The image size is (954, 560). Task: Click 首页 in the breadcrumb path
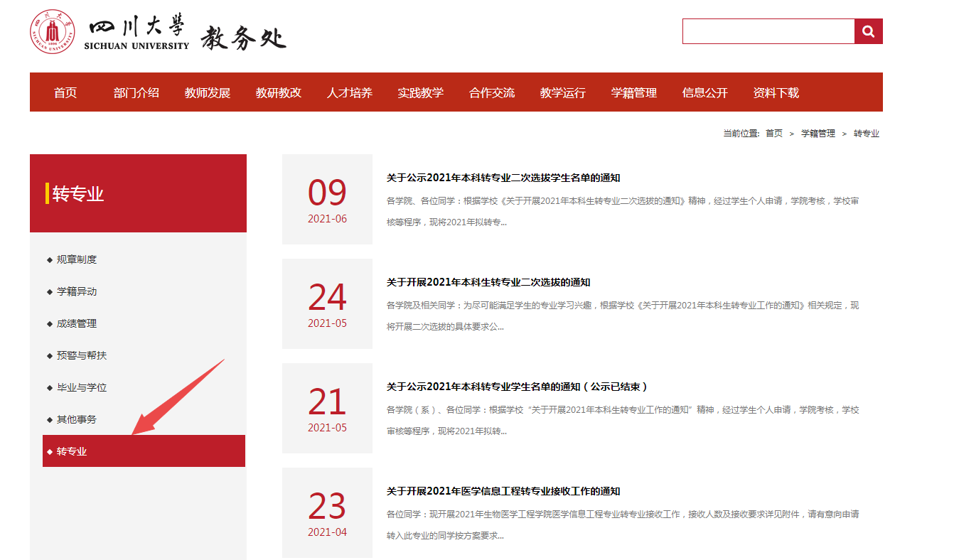tap(773, 134)
